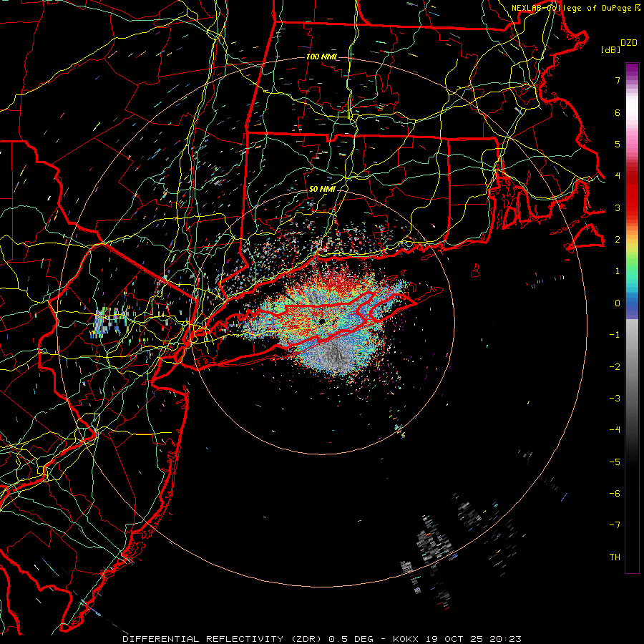Click the -2 dB scale label
Viewport: 644px width, 644px height.
(x=615, y=367)
